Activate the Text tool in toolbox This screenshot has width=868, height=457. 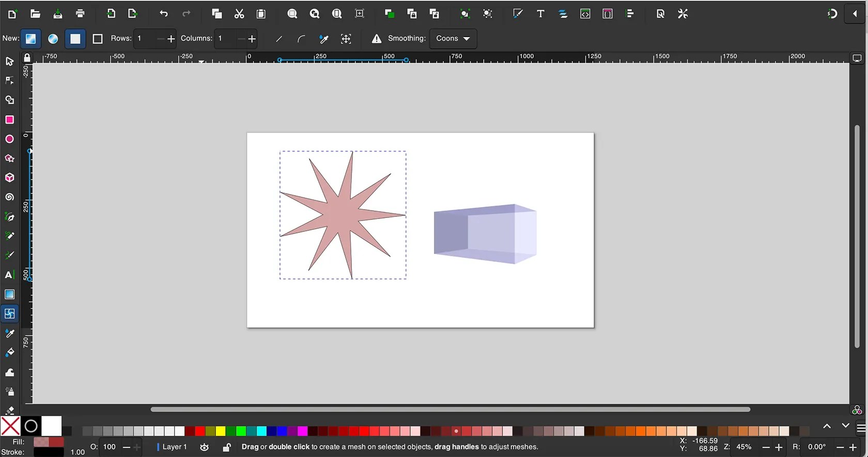(9, 275)
